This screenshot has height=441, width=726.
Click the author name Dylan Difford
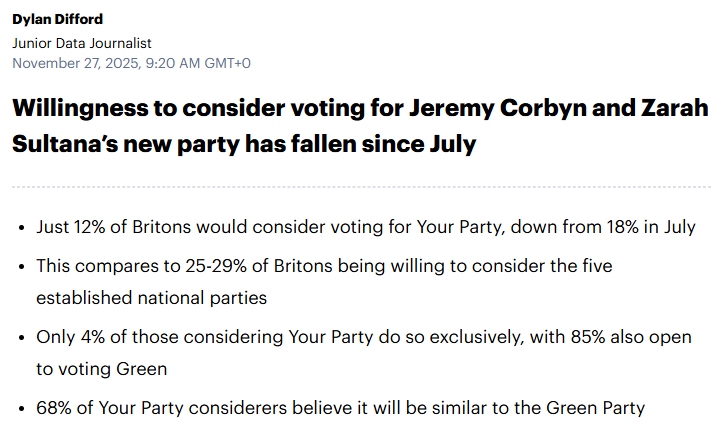(x=57, y=19)
